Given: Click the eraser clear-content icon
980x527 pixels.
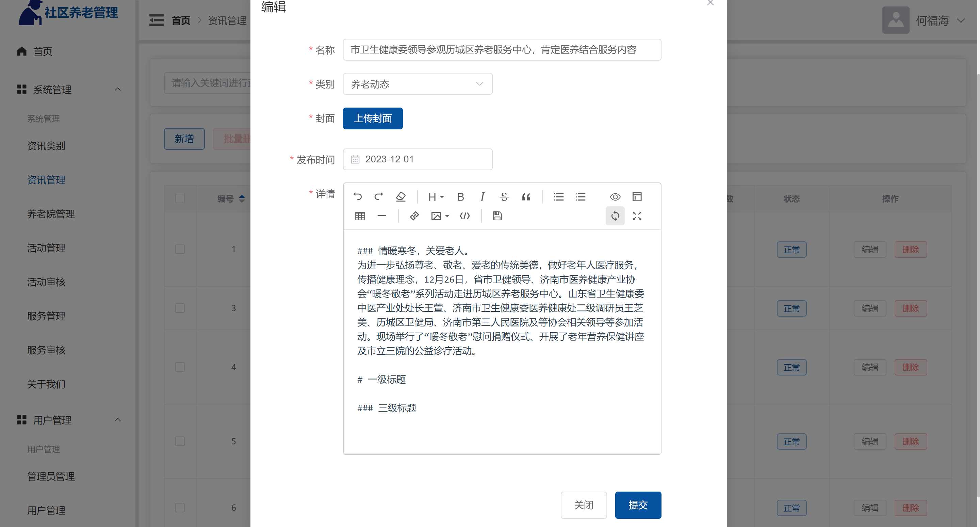Looking at the screenshot, I should coord(401,196).
